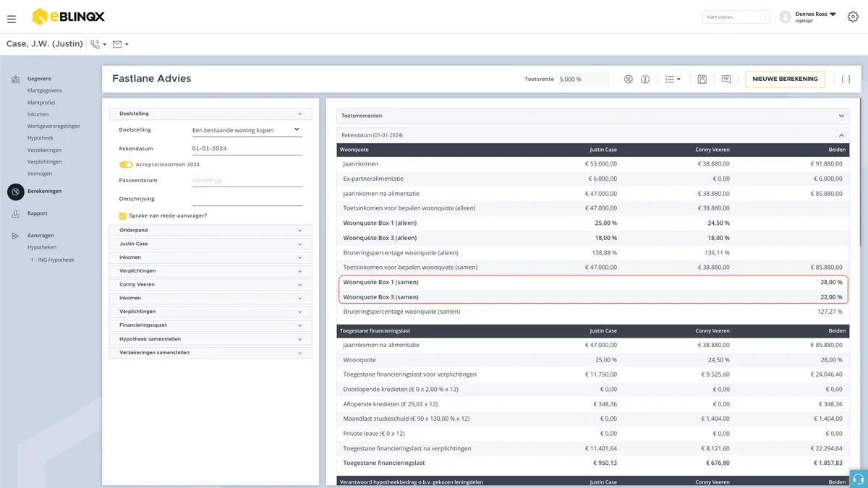Collapse the Doelstelling section header
The image size is (868, 488).
(x=210, y=114)
